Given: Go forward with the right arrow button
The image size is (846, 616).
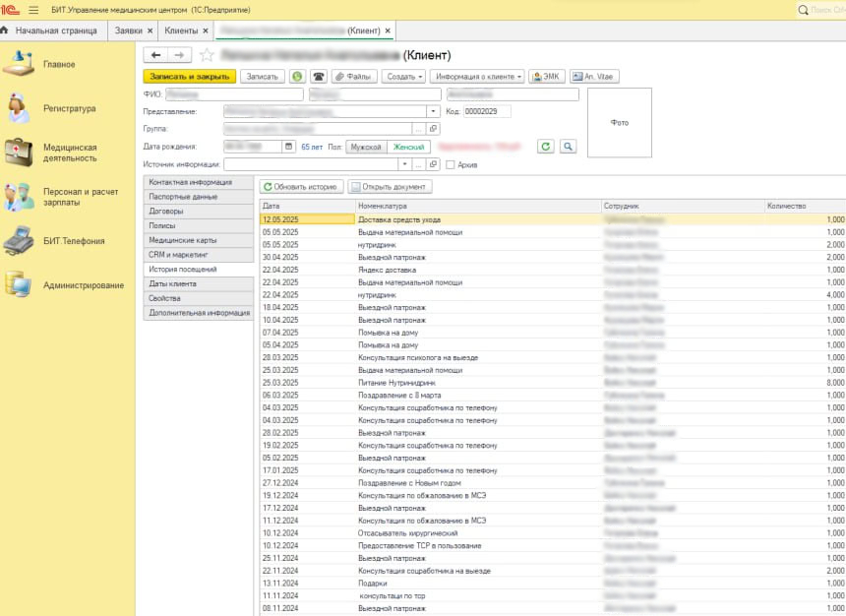Looking at the screenshot, I should click(x=179, y=54).
